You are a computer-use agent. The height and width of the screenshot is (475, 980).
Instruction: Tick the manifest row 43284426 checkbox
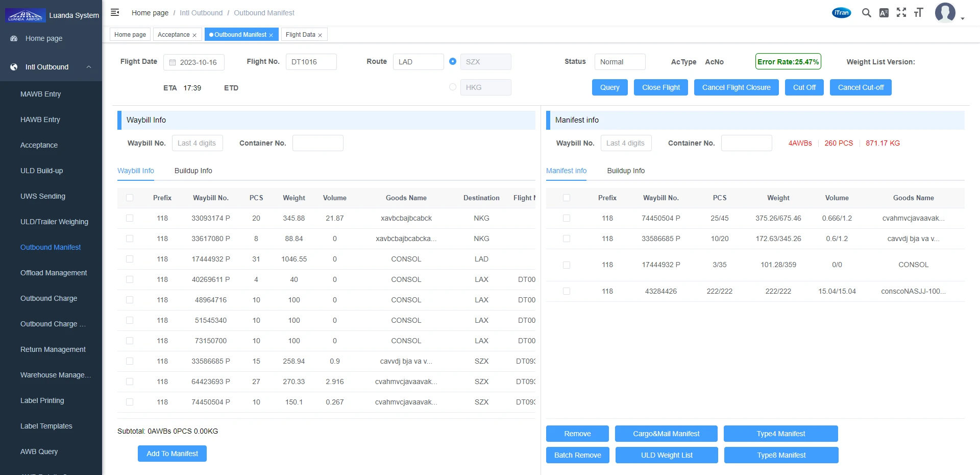pyautogui.click(x=567, y=291)
